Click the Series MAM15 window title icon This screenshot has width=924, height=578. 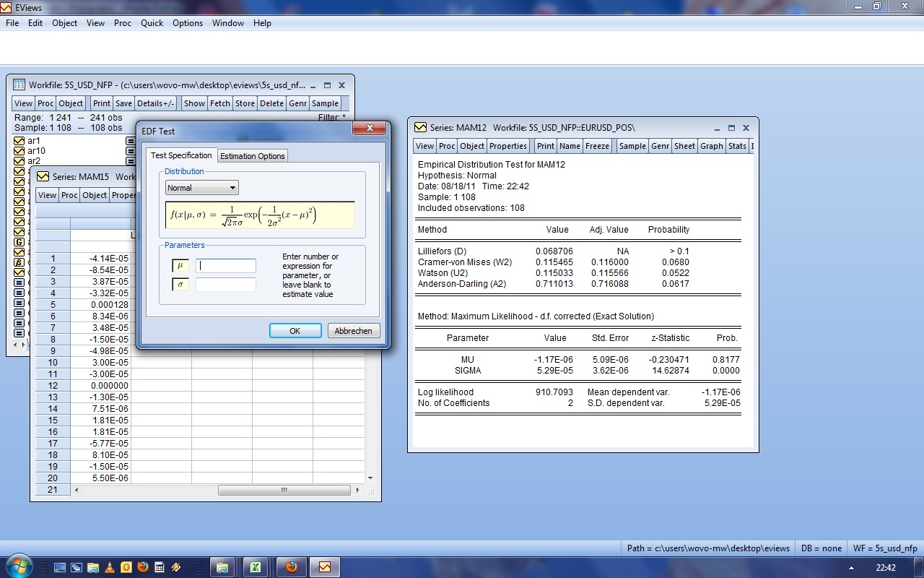[43, 176]
